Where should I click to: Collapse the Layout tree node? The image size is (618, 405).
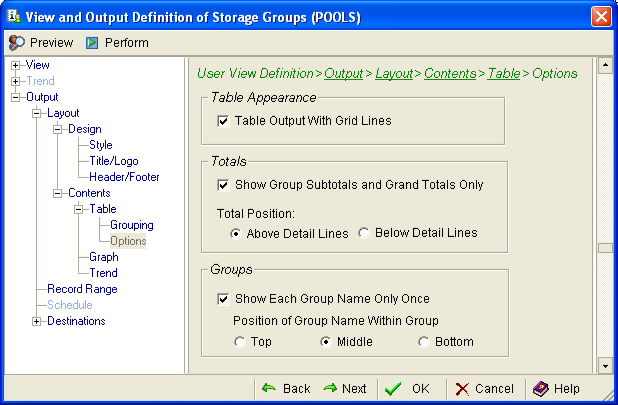pyautogui.click(x=36, y=113)
